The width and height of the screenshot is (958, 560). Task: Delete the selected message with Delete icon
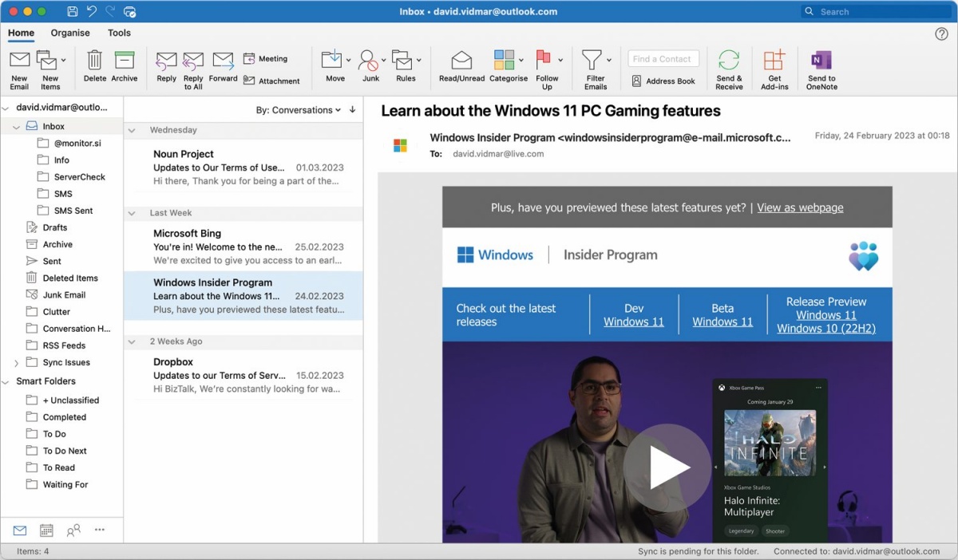pos(94,61)
